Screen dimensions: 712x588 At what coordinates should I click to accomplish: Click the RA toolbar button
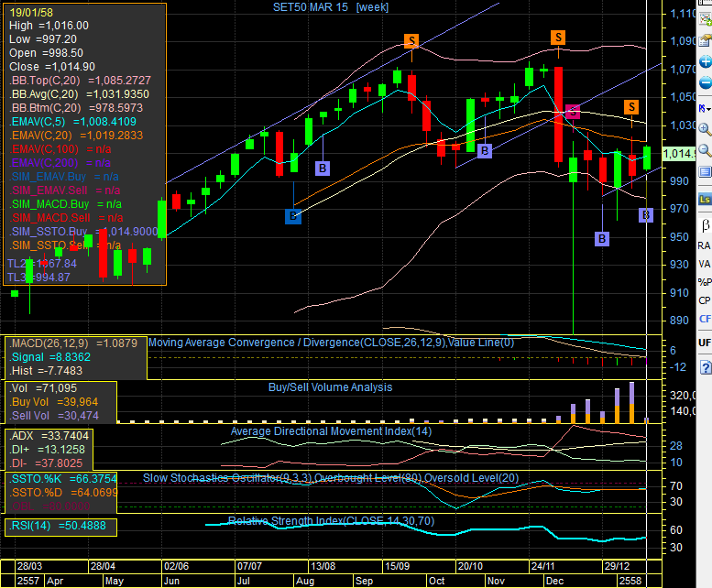(x=705, y=245)
